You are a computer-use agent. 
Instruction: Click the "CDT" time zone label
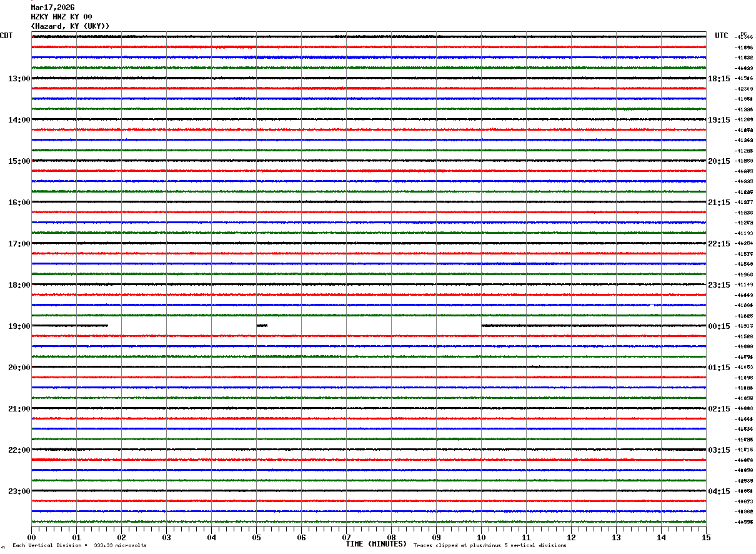point(6,36)
